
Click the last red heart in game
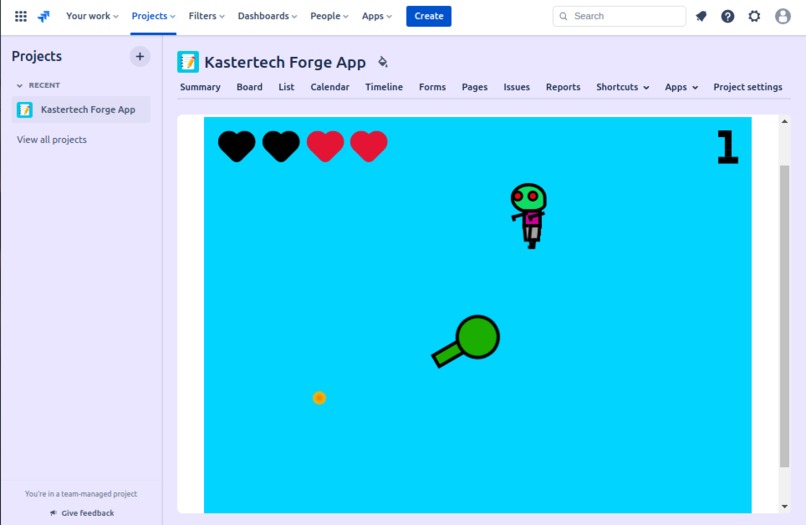(x=369, y=146)
